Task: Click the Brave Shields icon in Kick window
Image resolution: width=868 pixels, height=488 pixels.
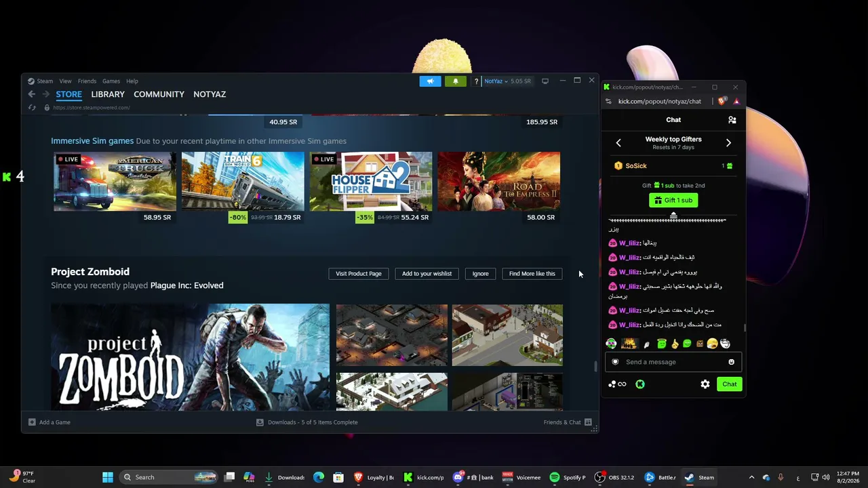Action: (722, 101)
